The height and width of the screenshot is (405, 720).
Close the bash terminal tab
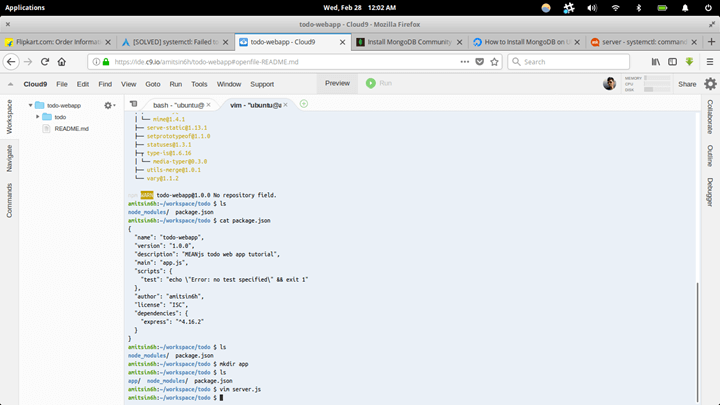point(208,105)
